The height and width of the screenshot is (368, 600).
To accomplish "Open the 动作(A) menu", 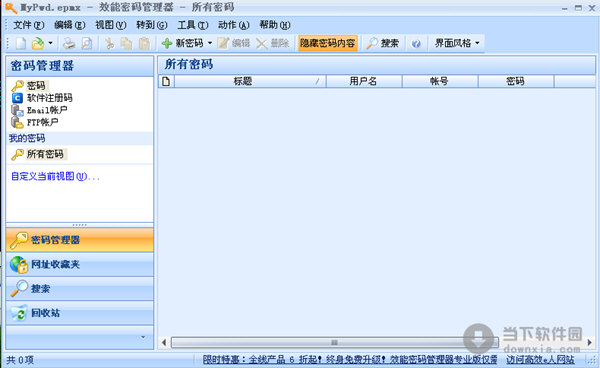I will (x=233, y=25).
